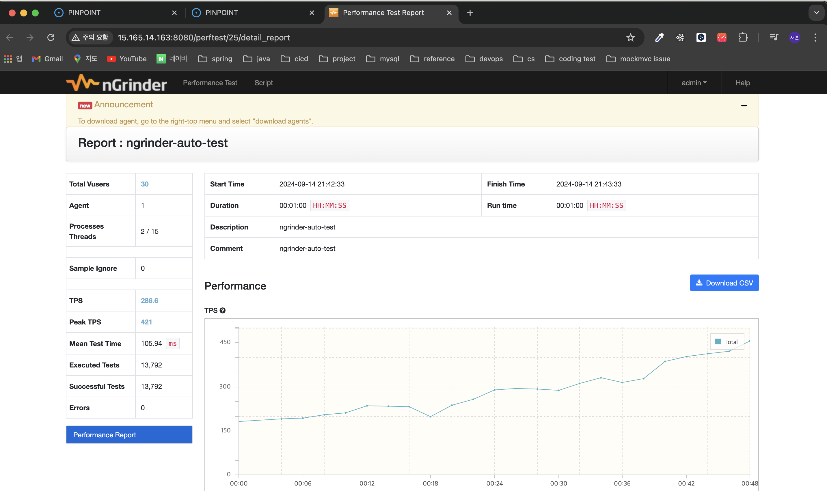Open the Chrome three-dot menu

815,38
